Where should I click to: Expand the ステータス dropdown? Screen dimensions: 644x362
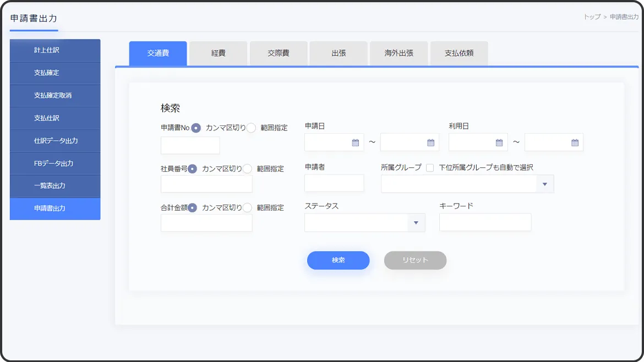(x=416, y=223)
